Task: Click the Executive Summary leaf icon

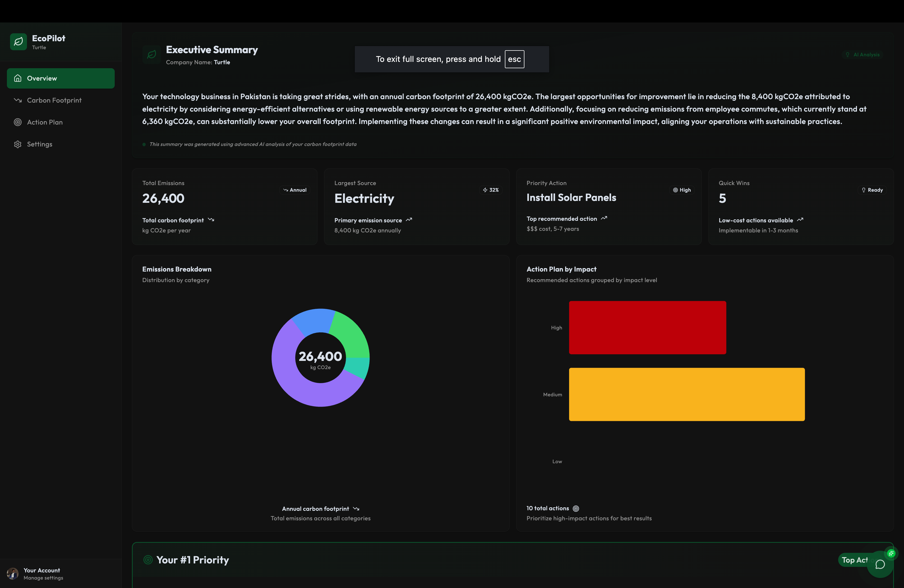Action: [x=151, y=55]
